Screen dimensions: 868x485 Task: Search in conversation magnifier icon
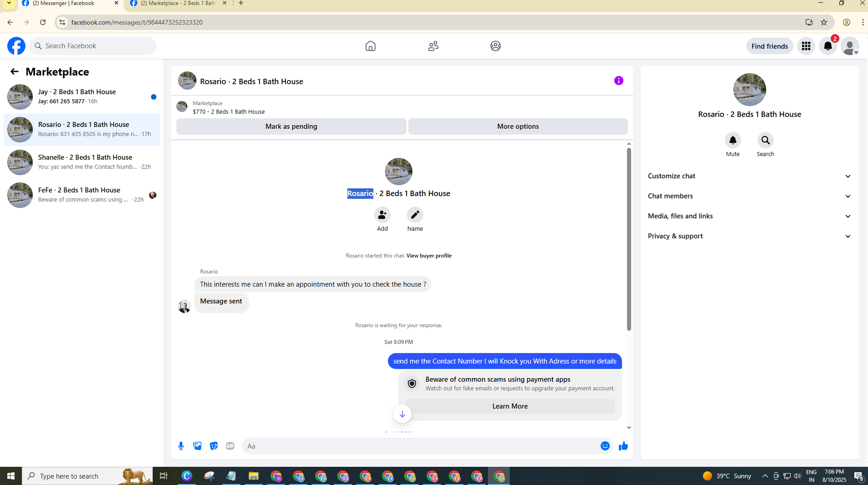[766, 140]
